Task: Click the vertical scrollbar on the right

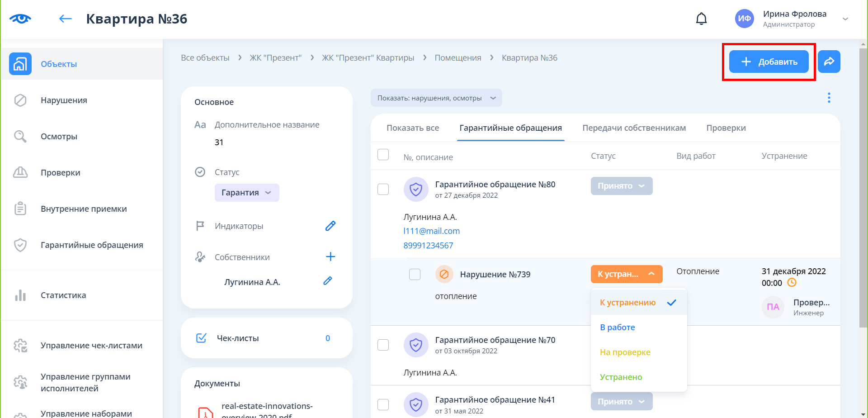Action: click(x=863, y=181)
